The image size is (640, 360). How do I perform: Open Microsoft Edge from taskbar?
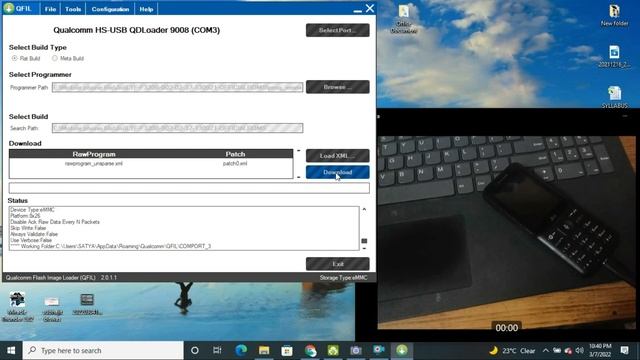pos(241,350)
